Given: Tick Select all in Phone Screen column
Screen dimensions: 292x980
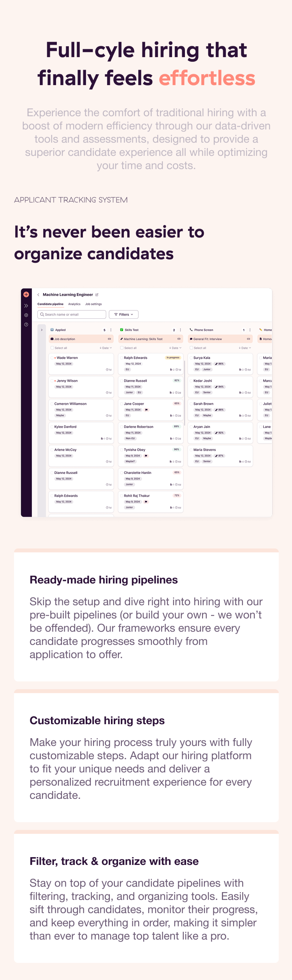Looking at the screenshot, I should (191, 348).
